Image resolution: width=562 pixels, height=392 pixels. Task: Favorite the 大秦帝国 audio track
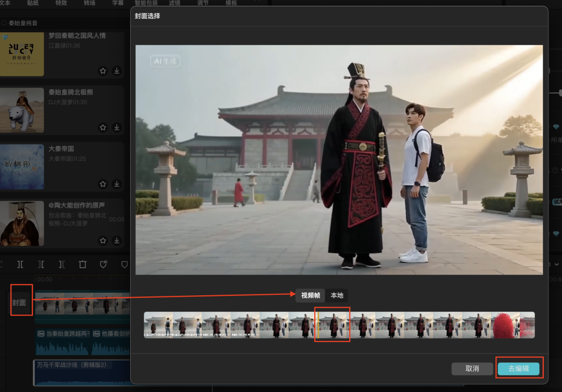click(x=103, y=184)
